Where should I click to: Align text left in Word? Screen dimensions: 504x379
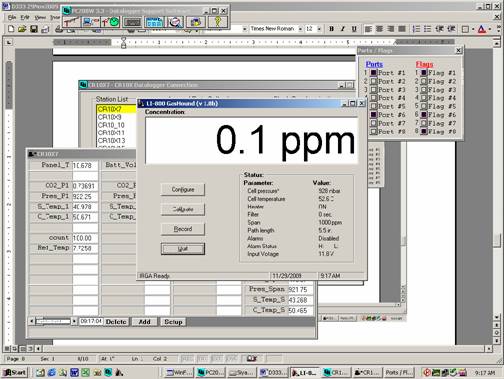368,29
